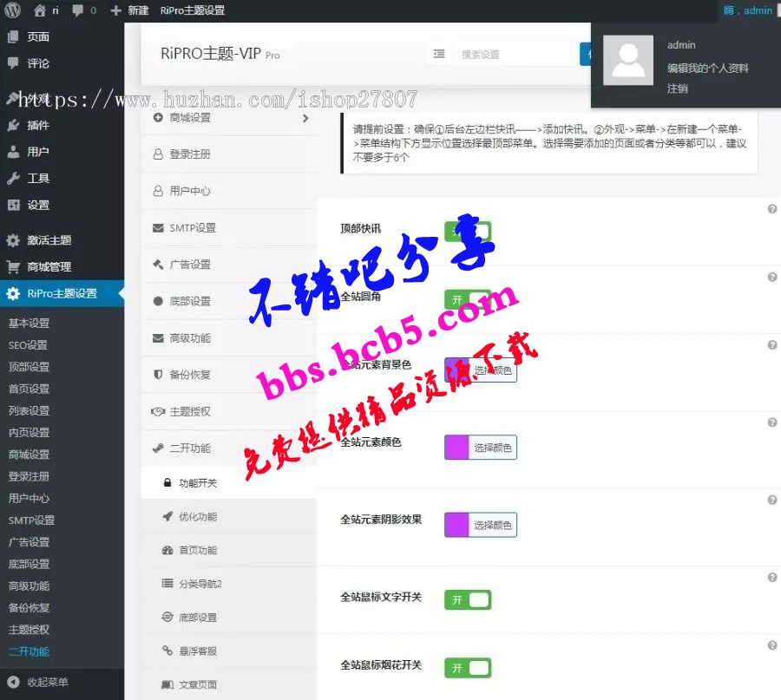Click the 插件 plug icon in sidebar
This screenshot has width=781, height=700.
13,125
